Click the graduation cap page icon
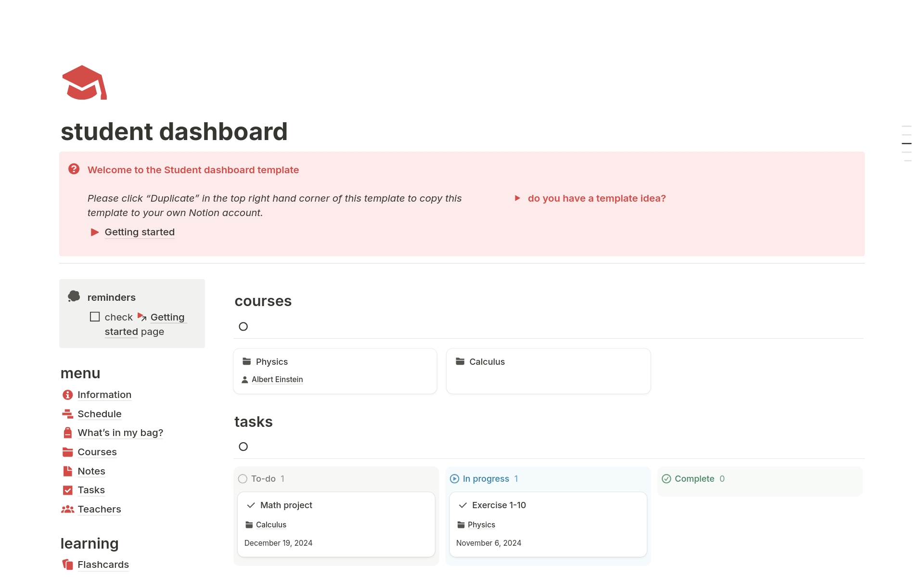The height and width of the screenshot is (577, 924). [x=84, y=83]
